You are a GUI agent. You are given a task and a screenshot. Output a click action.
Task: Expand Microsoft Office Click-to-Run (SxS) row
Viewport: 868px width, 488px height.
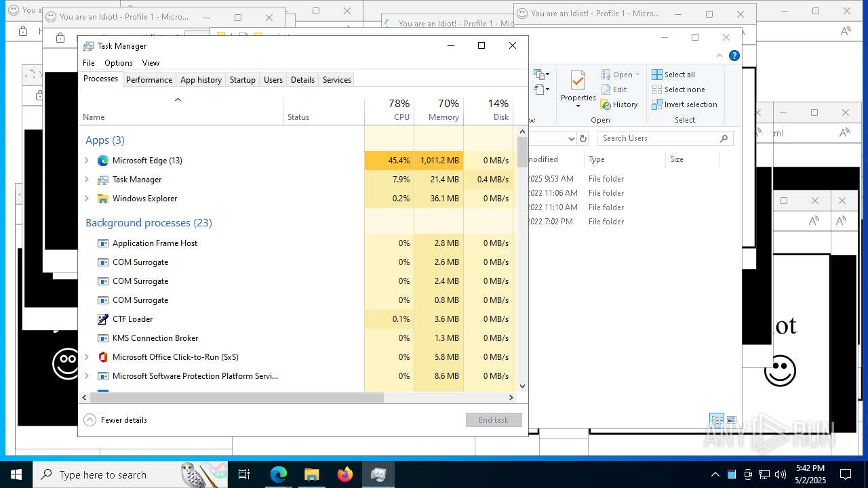point(86,357)
